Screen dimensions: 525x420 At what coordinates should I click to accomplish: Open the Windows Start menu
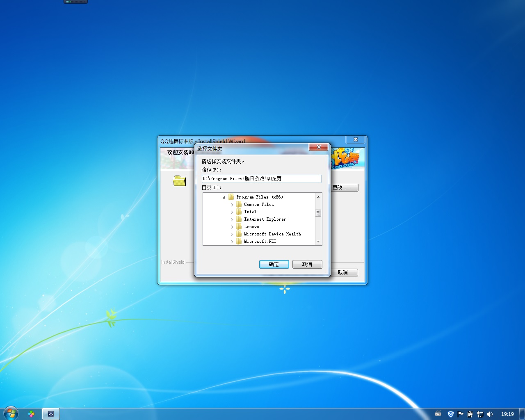(11, 413)
